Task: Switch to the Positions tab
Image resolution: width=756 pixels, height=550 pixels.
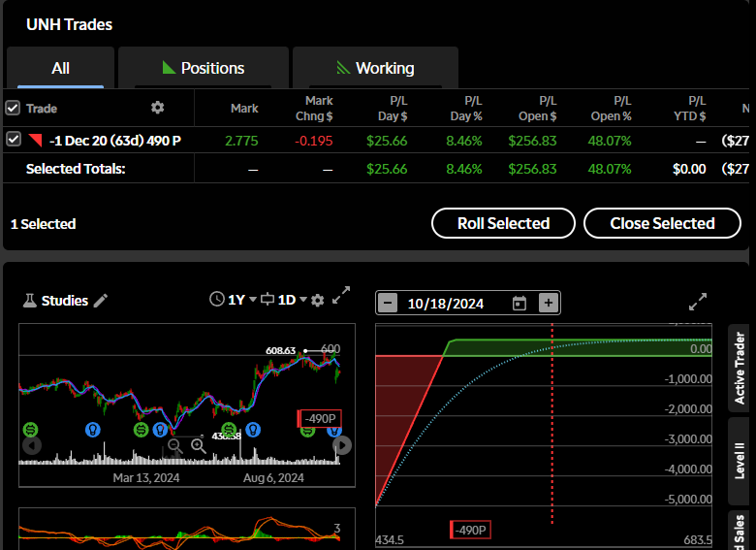Action: tap(204, 68)
